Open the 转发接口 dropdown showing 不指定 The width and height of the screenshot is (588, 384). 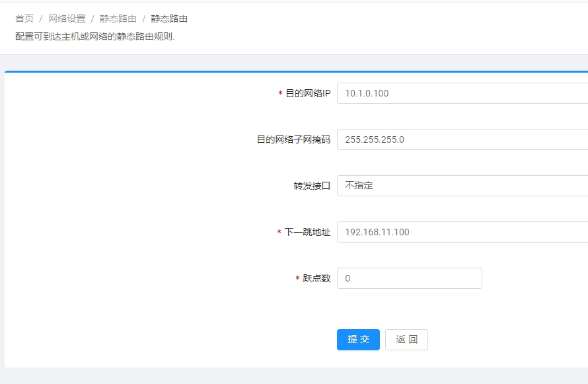pos(462,186)
